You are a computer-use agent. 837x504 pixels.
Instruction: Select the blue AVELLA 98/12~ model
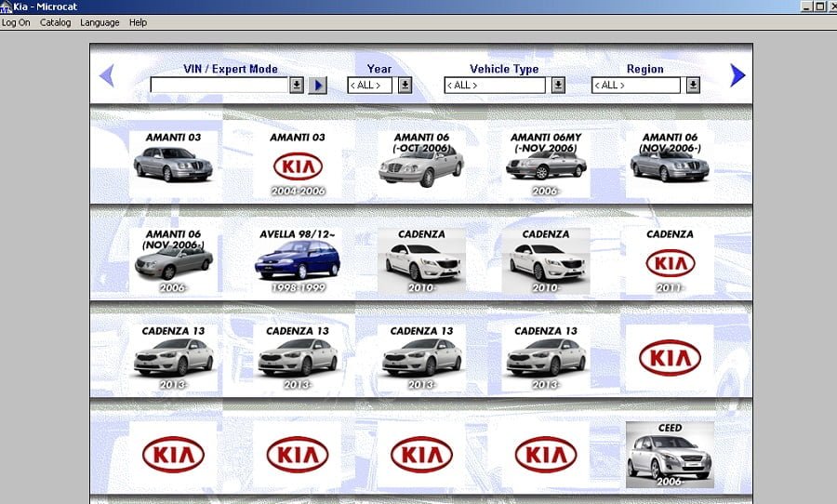(x=298, y=261)
